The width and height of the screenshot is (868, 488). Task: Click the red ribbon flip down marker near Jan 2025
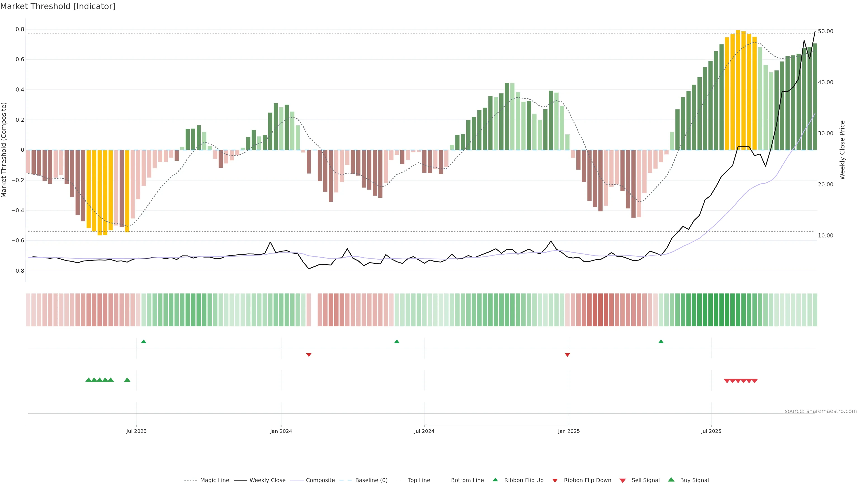[567, 355]
